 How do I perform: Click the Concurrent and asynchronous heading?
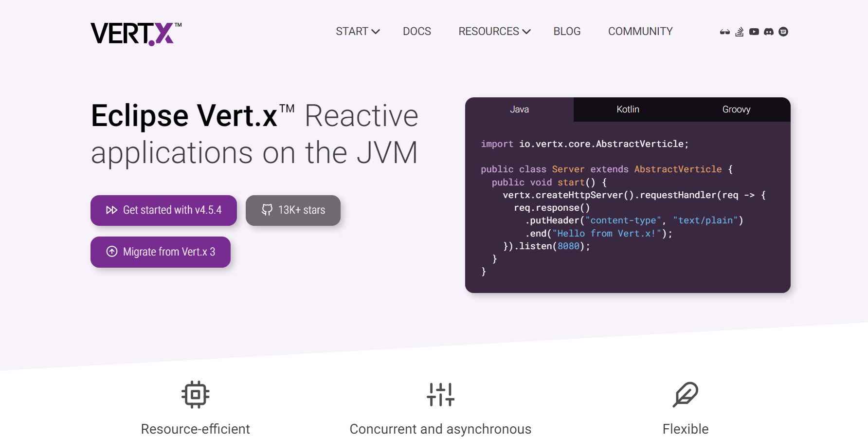440,429
